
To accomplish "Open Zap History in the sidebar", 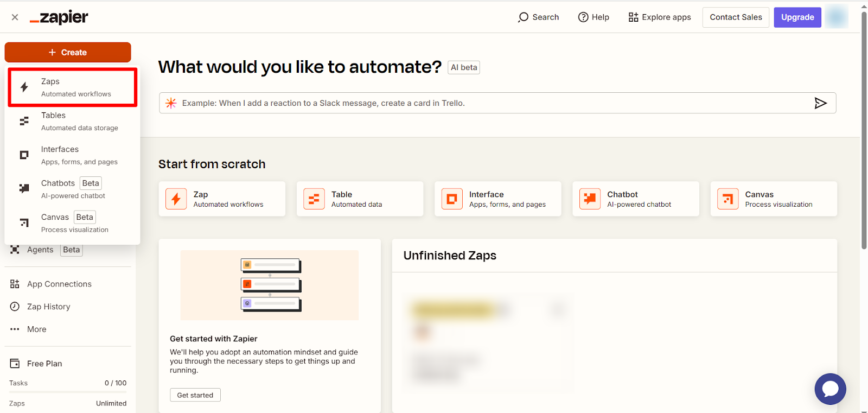I will coord(48,307).
